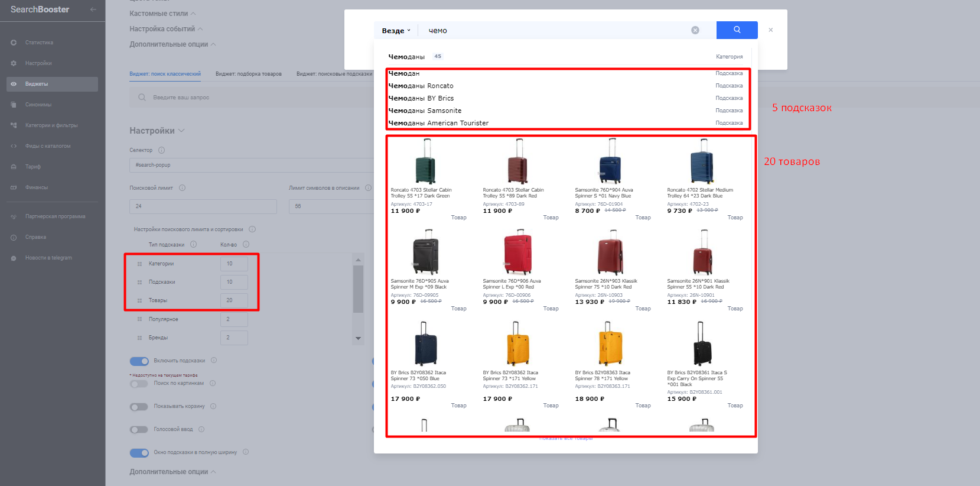The height and width of the screenshot is (486, 980).
Task: Grab the drag handle for Категории row
Action: point(139,264)
